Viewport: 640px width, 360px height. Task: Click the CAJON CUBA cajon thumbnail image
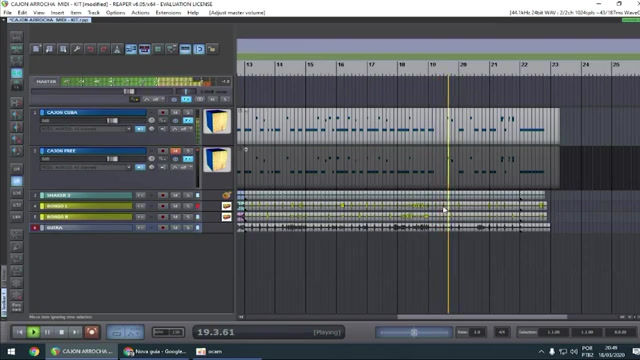tap(217, 121)
